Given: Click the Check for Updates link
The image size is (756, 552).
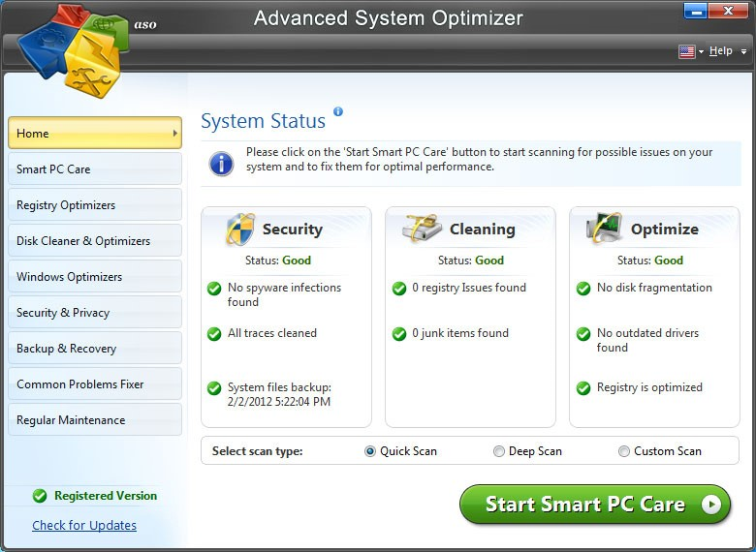Looking at the screenshot, I should tap(84, 525).
